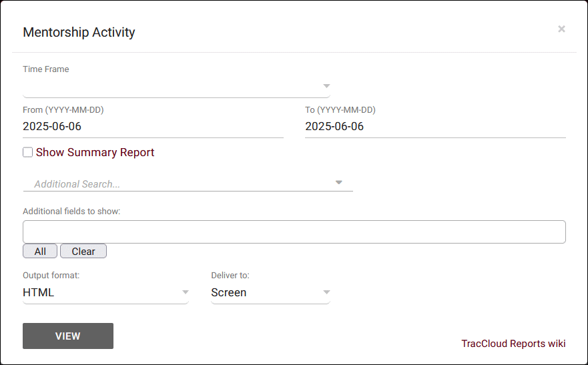Click the To date input field
Image resolution: width=588 pixels, height=365 pixels.
(435, 126)
